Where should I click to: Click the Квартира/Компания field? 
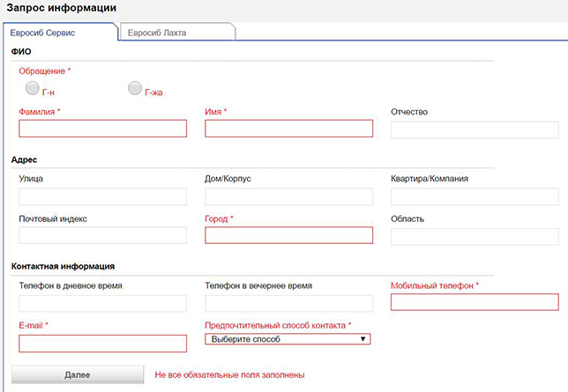tap(475, 196)
